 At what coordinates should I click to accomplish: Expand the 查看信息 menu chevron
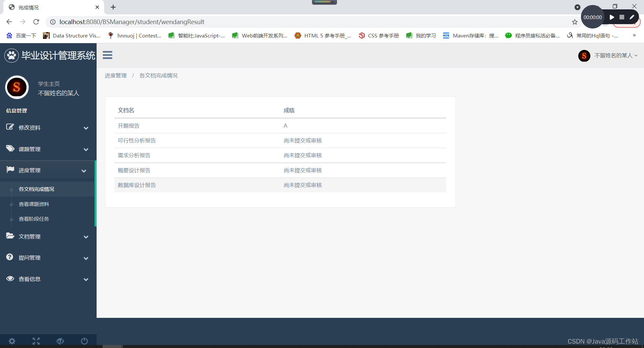[86, 279]
